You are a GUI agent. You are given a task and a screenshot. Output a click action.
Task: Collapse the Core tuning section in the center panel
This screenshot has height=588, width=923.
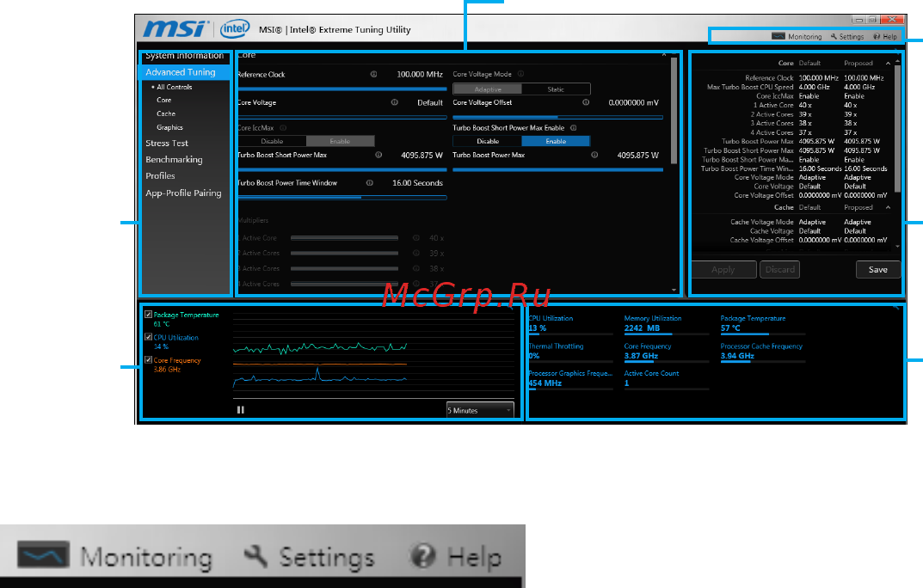(x=664, y=55)
